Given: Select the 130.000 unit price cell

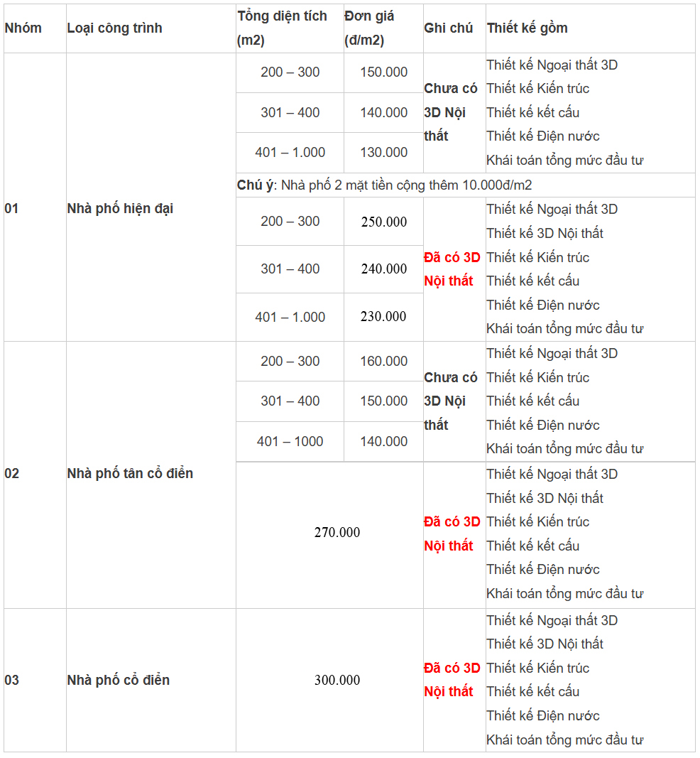Looking at the screenshot, I should [383, 153].
